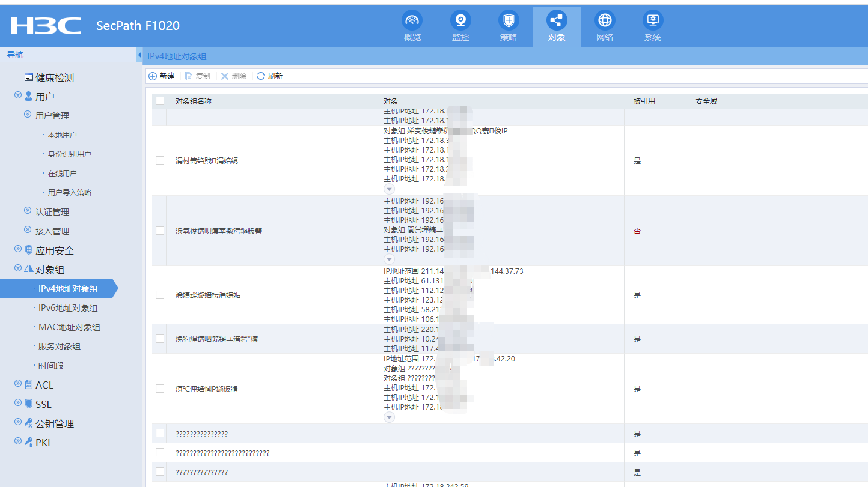
Task: Select the 对象 objects section
Action: (557, 27)
